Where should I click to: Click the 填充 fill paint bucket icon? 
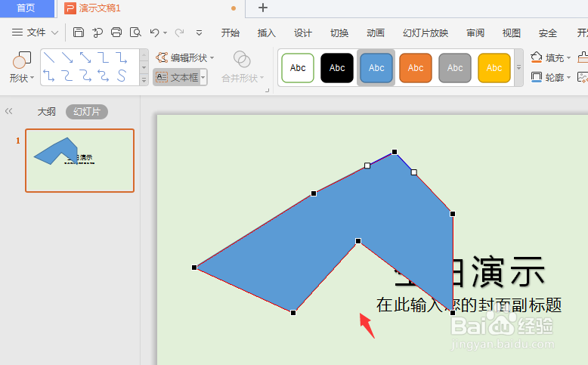pos(537,57)
